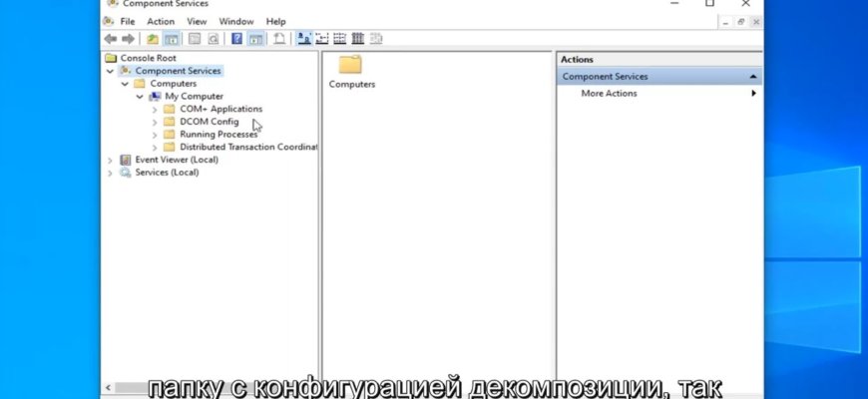Open the File menu
The width and height of the screenshot is (868, 399).
[x=128, y=22]
